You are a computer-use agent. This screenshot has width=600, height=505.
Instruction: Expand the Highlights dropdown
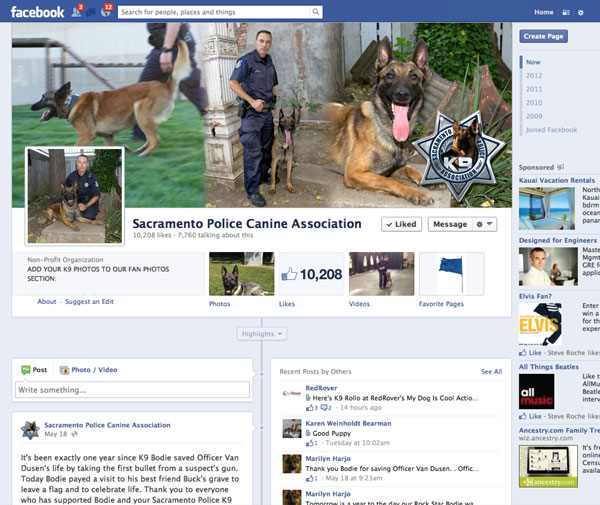(262, 334)
